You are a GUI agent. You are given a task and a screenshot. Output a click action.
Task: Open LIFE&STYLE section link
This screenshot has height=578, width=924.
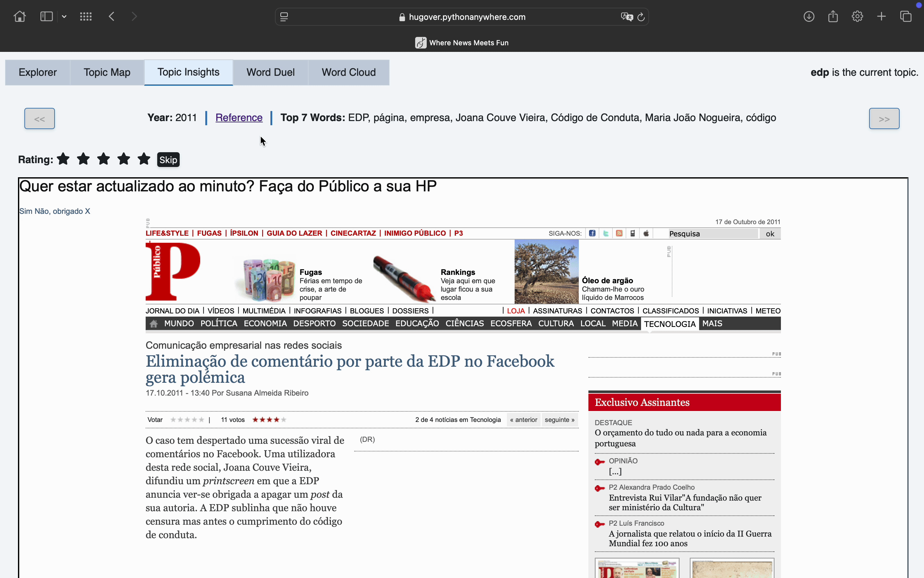click(167, 233)
